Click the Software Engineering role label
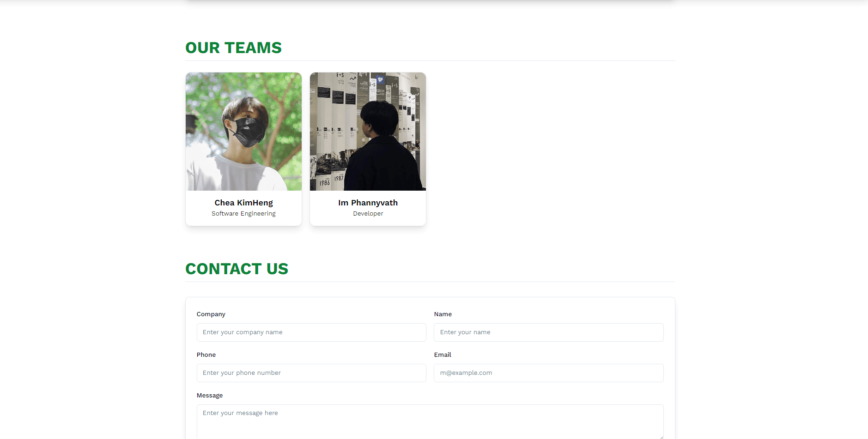Viewport: 868px width, 439px height. tap(243, 213)
